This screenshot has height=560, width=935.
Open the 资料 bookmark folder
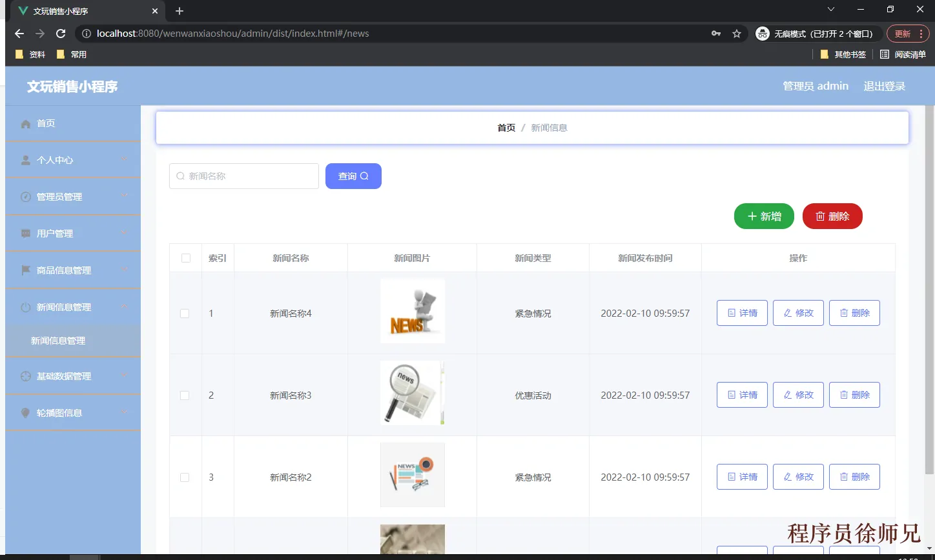(30, 55)
